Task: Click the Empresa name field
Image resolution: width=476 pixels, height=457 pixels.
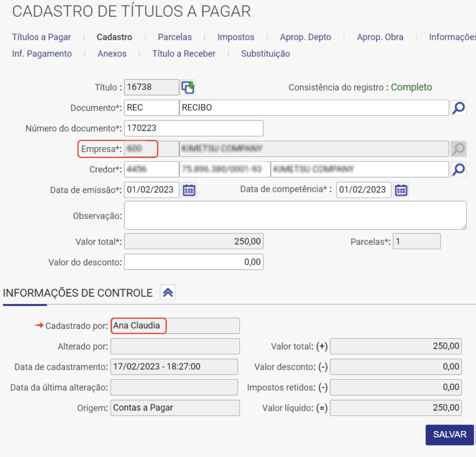Action: point(314,149)
